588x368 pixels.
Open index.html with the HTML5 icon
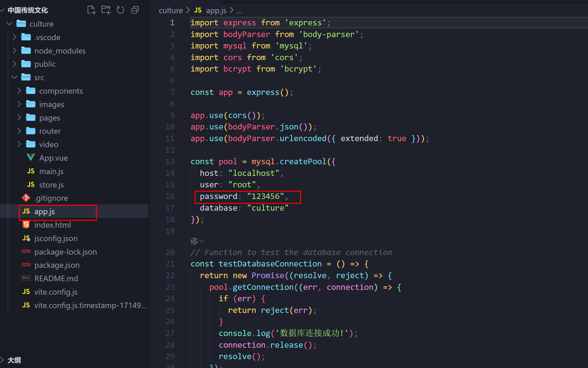point(52,225)
